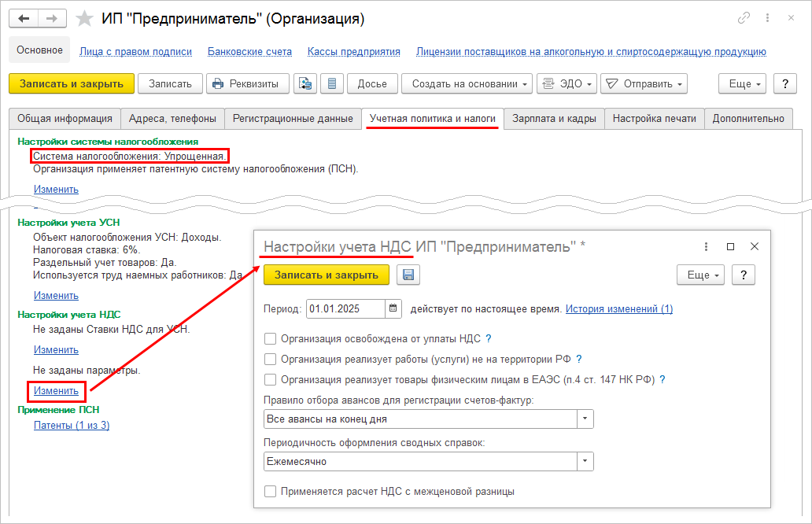Open the ЭДО dropdown menu
Viewport: 812px width, 524px height.
(567, 84)
